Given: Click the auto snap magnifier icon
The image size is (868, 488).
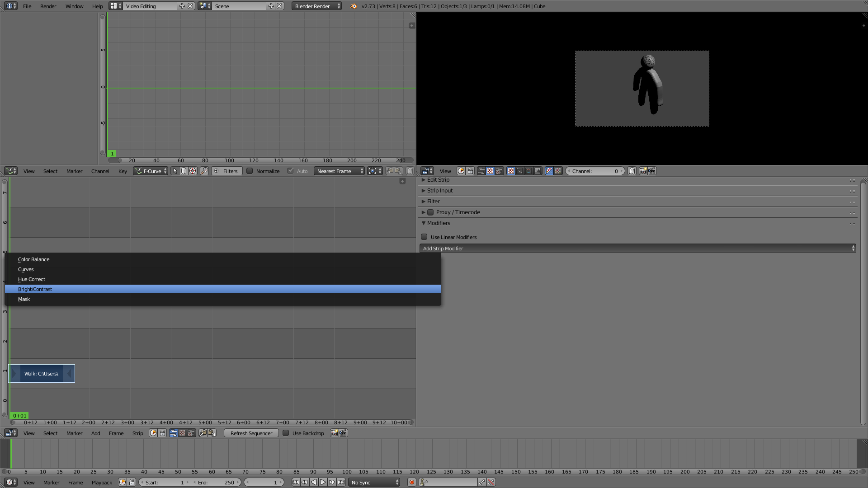Looking at the screenshot, I should coord(204,171).
